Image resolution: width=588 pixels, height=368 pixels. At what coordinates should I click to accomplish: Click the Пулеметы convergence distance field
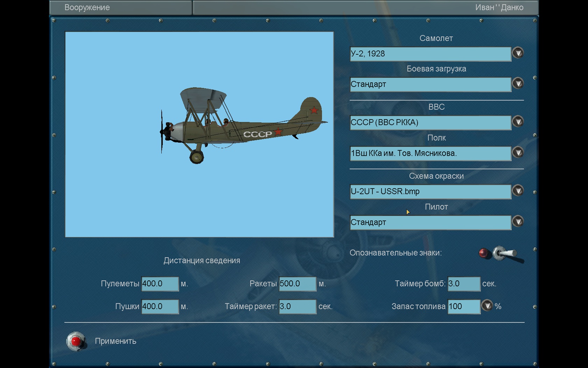click(x=160, y=284)
